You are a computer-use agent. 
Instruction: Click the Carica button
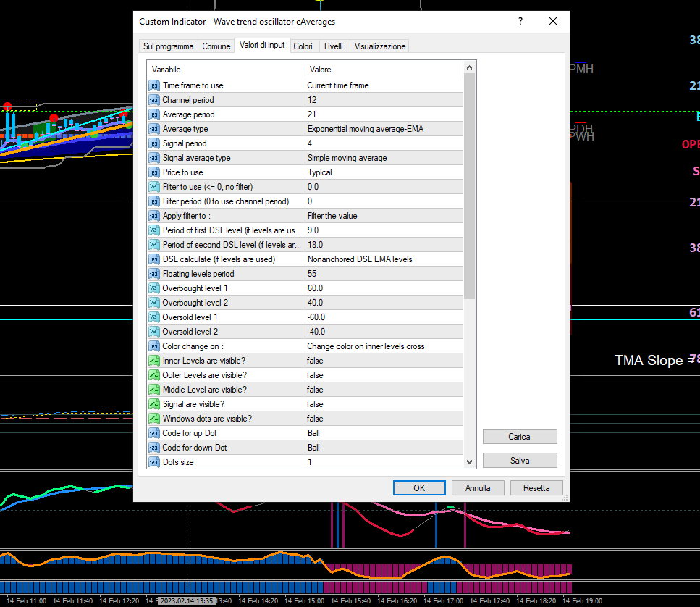click(520, 437)
